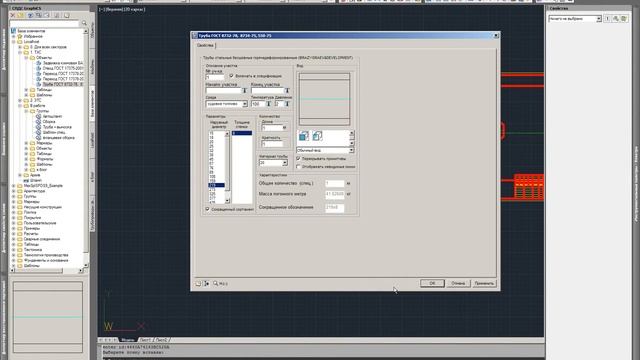
Task: Click the pipe preview thumbnail in the dialog
Action: (324, 99)
